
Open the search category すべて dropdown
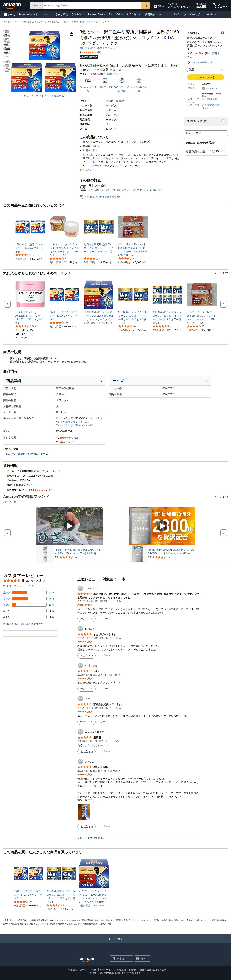[x=36, y=5]
